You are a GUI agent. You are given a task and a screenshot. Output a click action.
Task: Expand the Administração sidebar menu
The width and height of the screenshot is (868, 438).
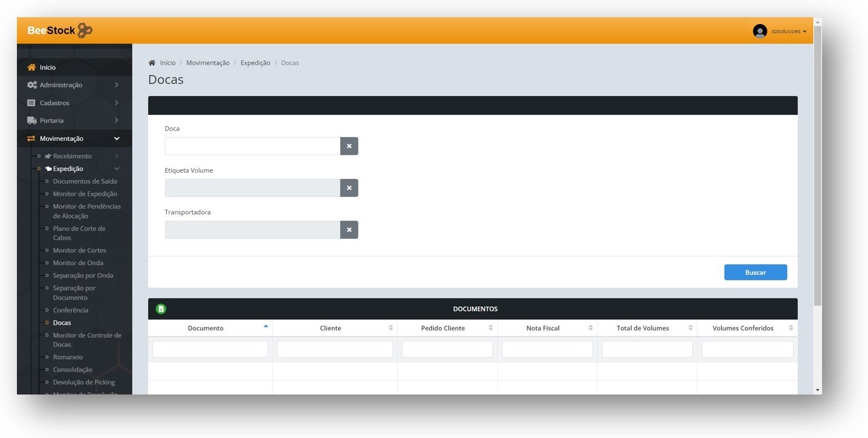tap(73, 85)
